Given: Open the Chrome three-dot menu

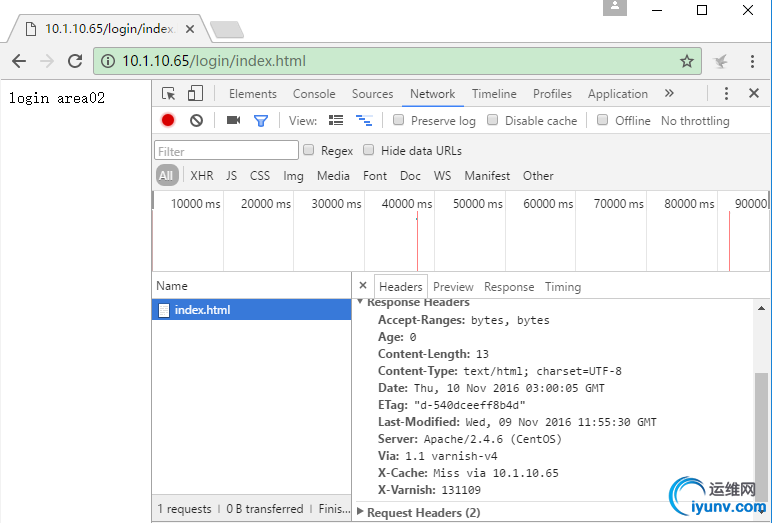Looking at the screenshot, I should [752, 61].
